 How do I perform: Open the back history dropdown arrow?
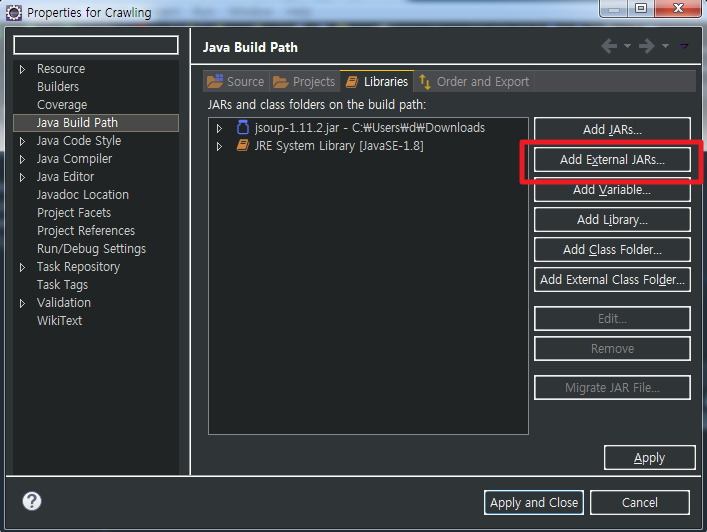(x=627, y=46)
